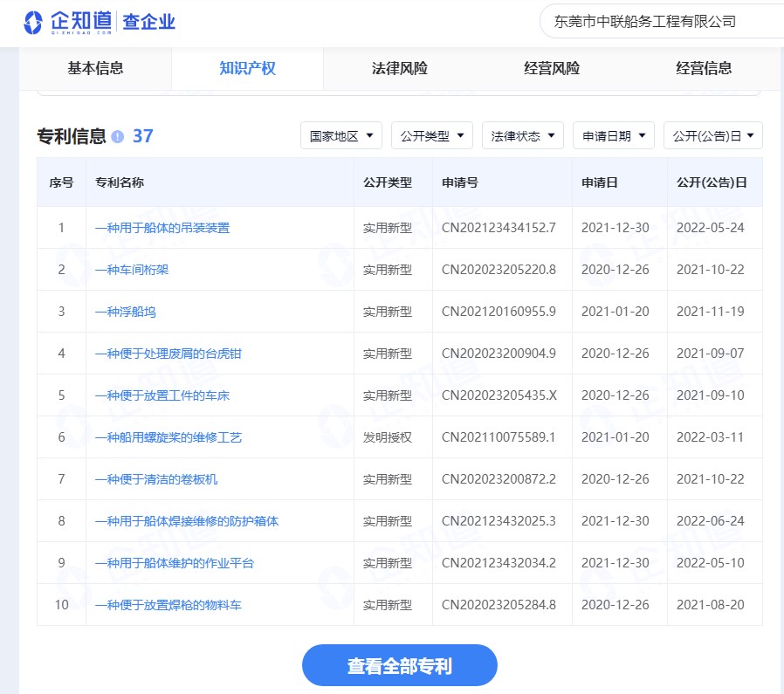
Task: Click the patent count 37
Action: tap(143, 136)
